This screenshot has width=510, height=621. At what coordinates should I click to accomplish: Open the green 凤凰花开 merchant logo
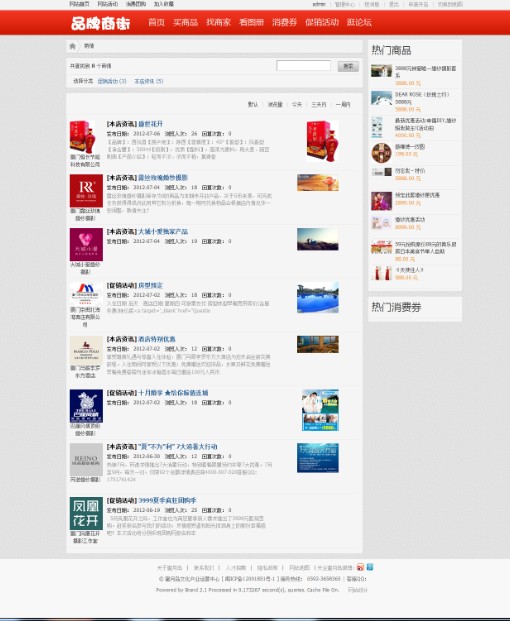click(x=86, y=513)
